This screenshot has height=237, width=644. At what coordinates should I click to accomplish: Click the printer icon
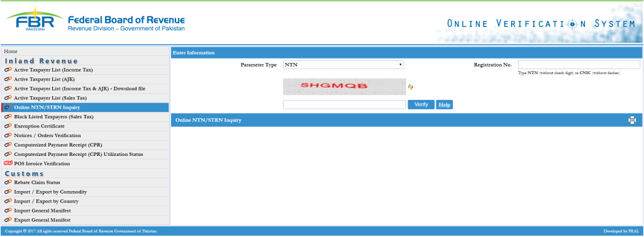pos(631,120)
